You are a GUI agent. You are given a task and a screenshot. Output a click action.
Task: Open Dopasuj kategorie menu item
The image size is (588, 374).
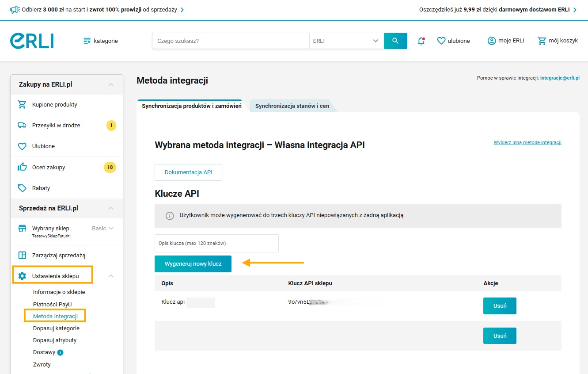(56, 328)
